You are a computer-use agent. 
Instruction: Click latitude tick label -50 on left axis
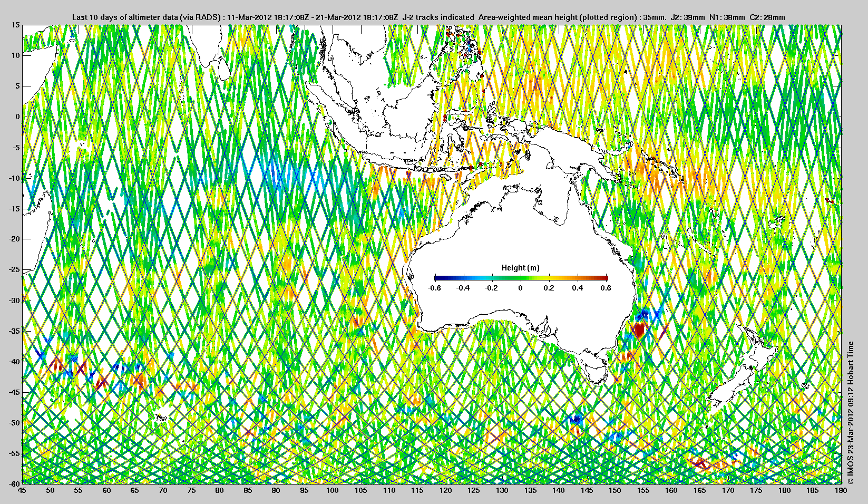coord(14,422)
